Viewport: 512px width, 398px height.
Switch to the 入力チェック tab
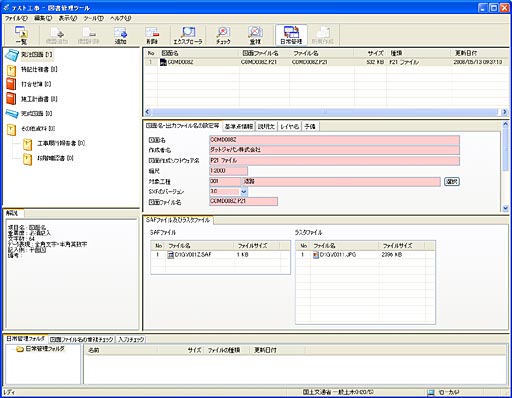coord(131,339)
